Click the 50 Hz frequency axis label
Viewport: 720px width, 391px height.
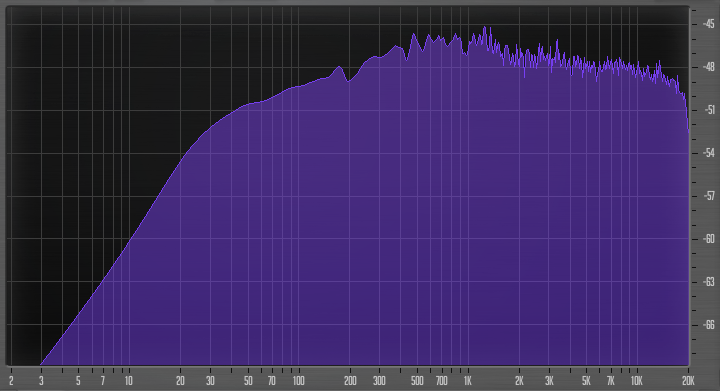point(248,380)
